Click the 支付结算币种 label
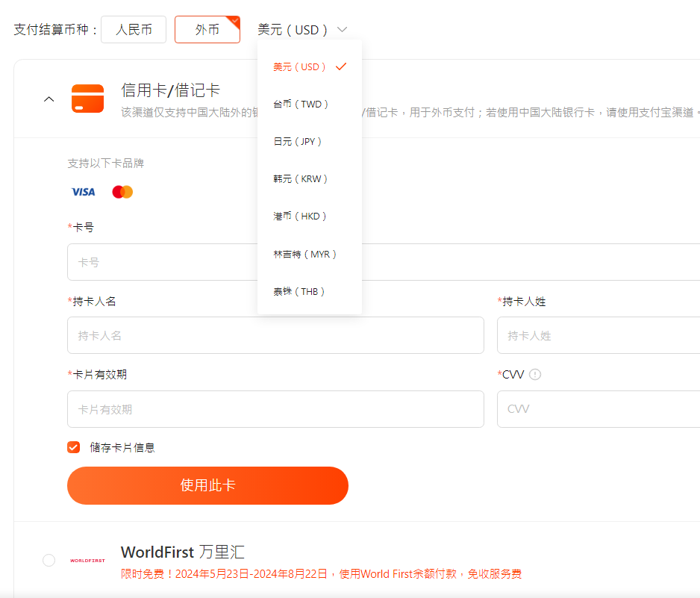 [x=56, y=29]
